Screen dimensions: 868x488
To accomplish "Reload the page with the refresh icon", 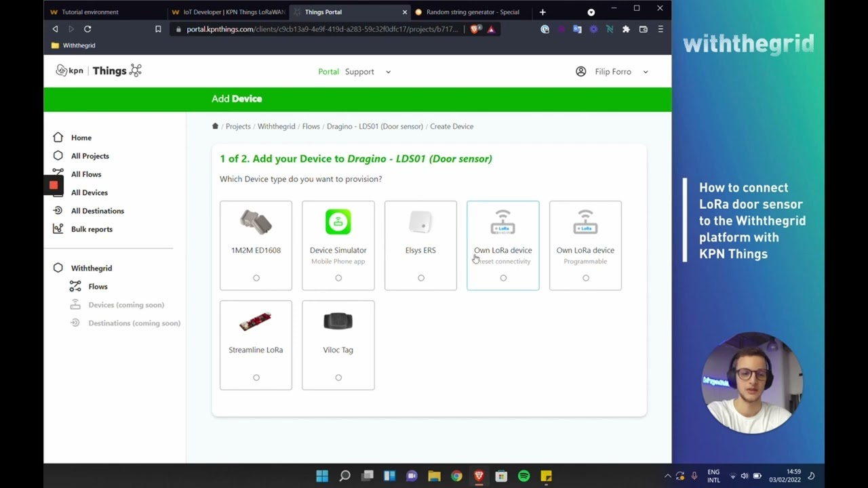I will click(x=87, y=29).
